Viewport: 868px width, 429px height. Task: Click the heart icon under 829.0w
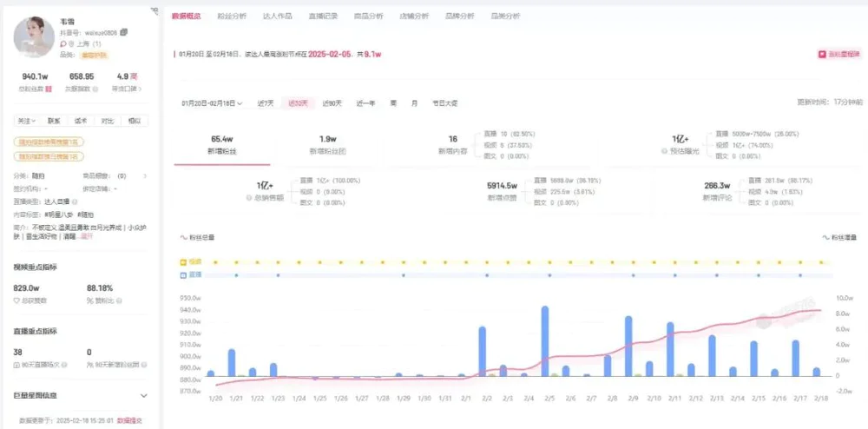pos(16,300)
